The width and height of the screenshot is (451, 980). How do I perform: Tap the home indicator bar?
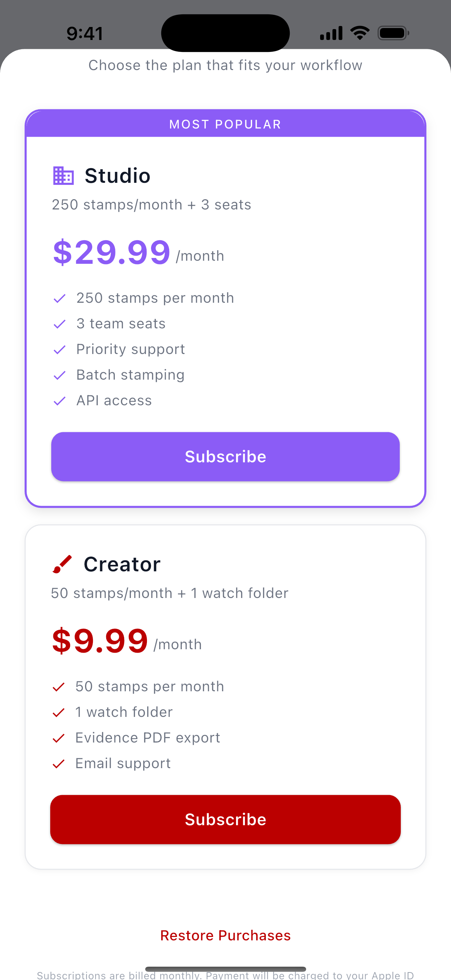(225, 969)
